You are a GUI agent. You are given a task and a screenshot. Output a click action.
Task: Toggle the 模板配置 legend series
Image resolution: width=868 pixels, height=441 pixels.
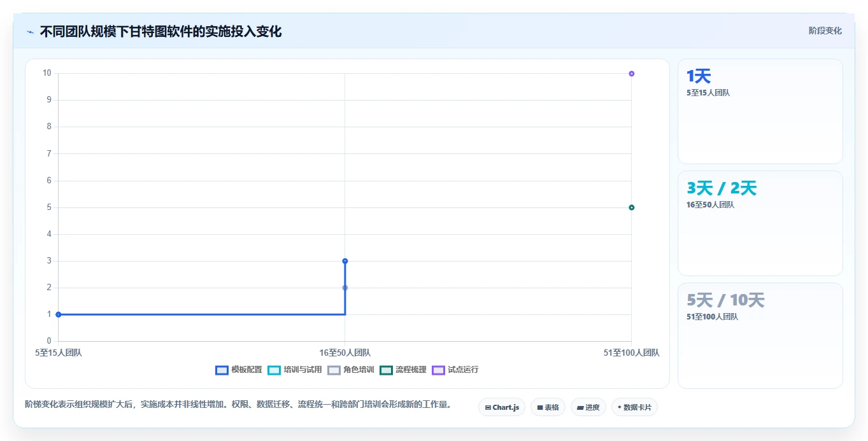click(x=239, y=370)
